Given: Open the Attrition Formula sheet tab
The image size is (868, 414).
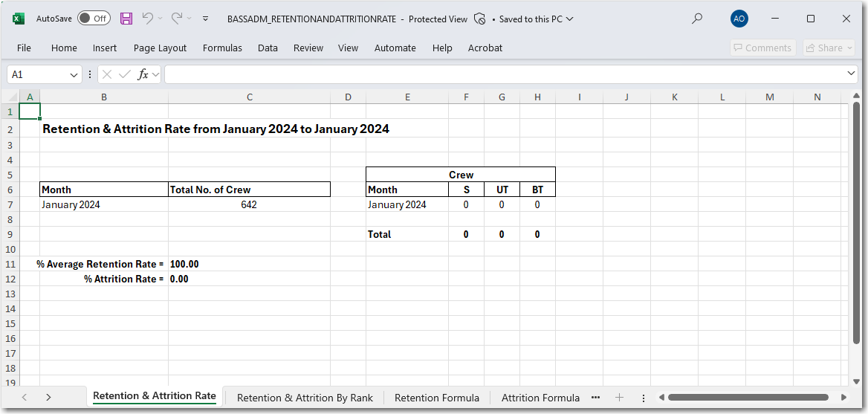Looking at the screenshot, I should [x=540, y=398].
